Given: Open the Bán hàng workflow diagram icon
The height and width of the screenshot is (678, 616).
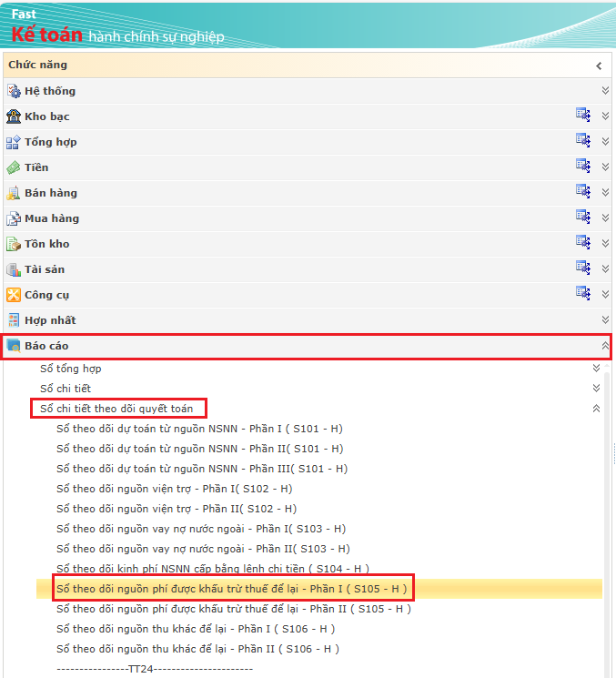Looking at the screenshot, I should pos(583,191).
